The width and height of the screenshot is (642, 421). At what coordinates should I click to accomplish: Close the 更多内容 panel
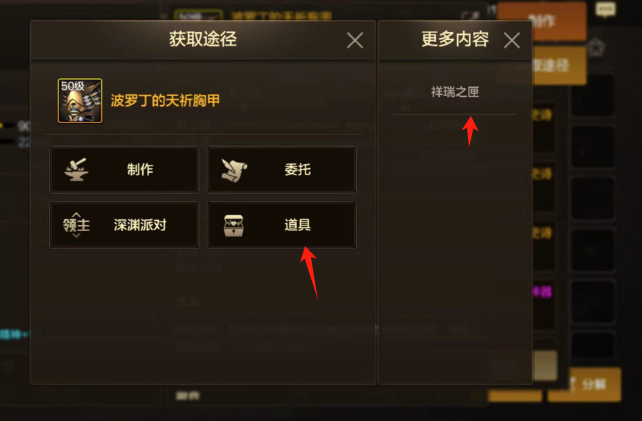click(x=512, y=41)
